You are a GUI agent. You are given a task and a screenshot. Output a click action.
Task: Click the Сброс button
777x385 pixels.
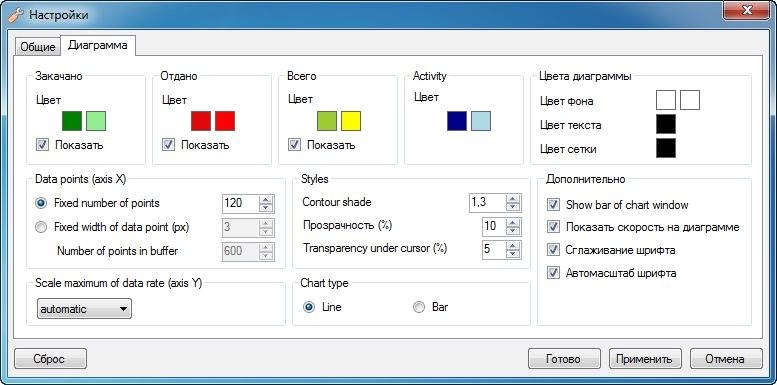tap(51, 359)
